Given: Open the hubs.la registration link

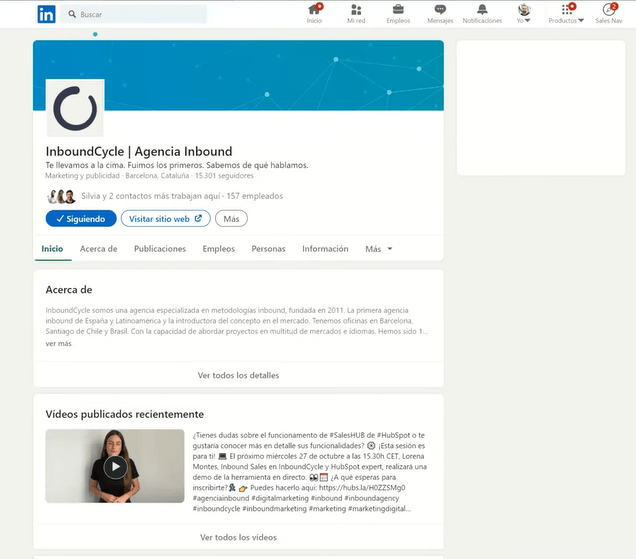Looking at the screenshot, I should click(x=362, y=488).
